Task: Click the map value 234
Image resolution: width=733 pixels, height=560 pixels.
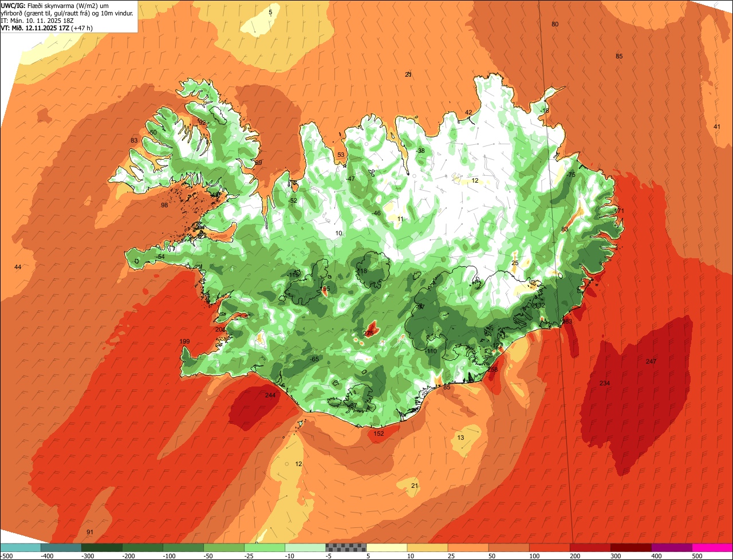Action: (605, 383)
